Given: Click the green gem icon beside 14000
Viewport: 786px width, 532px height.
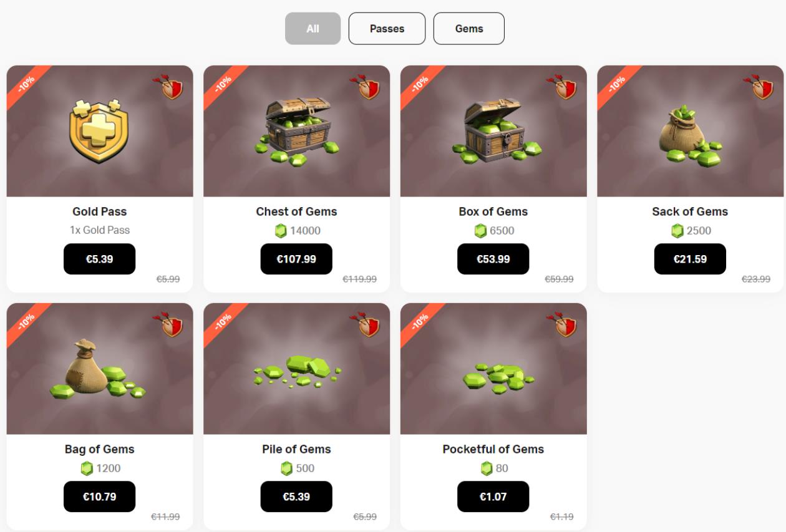Looking at the screenshot, I should 281,231.
